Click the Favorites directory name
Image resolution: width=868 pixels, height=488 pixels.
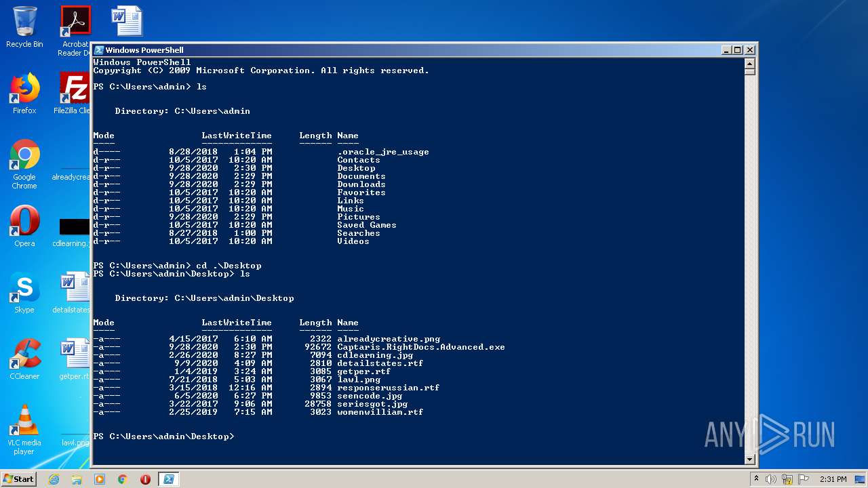(361, 192)
